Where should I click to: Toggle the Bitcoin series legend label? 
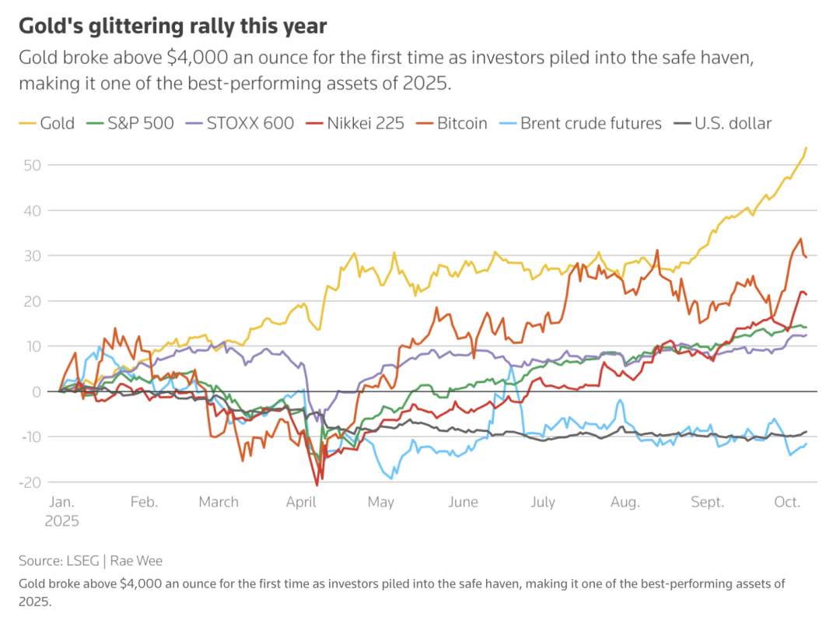tap(462, 123)
